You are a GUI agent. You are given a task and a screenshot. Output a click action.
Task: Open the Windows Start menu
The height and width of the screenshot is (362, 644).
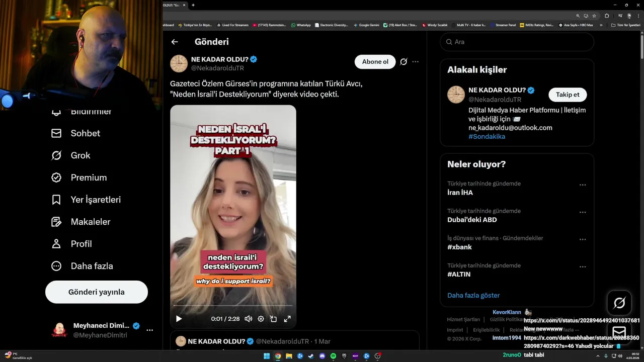click(x=267, y=356)
